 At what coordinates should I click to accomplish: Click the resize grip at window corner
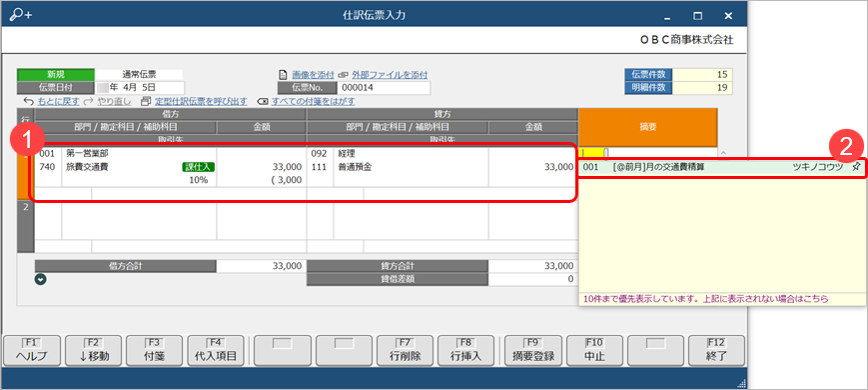tap(741, 383)
